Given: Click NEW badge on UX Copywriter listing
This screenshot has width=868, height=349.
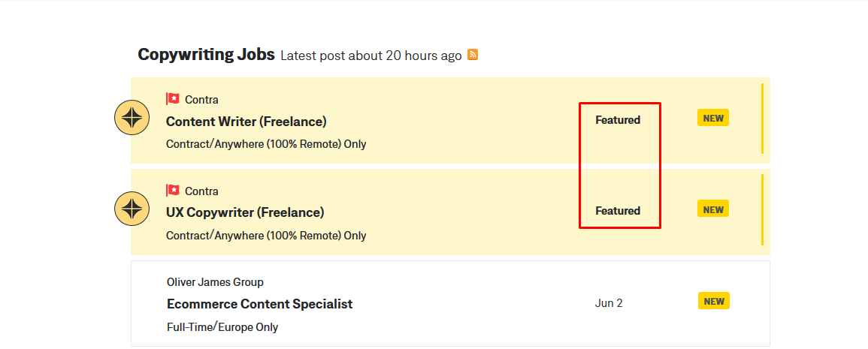Looking at the screenshot, I should [x=713, y=209].
